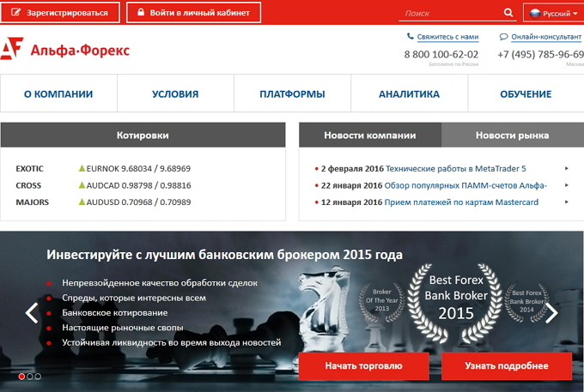Viewport: 584px width, 392px height.
Task: Switch to Новости компании tab
Action: [x=370, y=135]
